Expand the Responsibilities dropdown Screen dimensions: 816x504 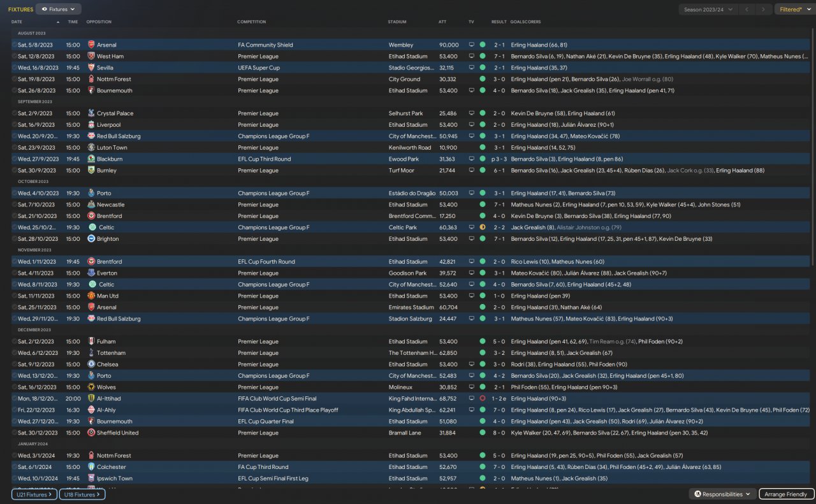coord(723,494)
